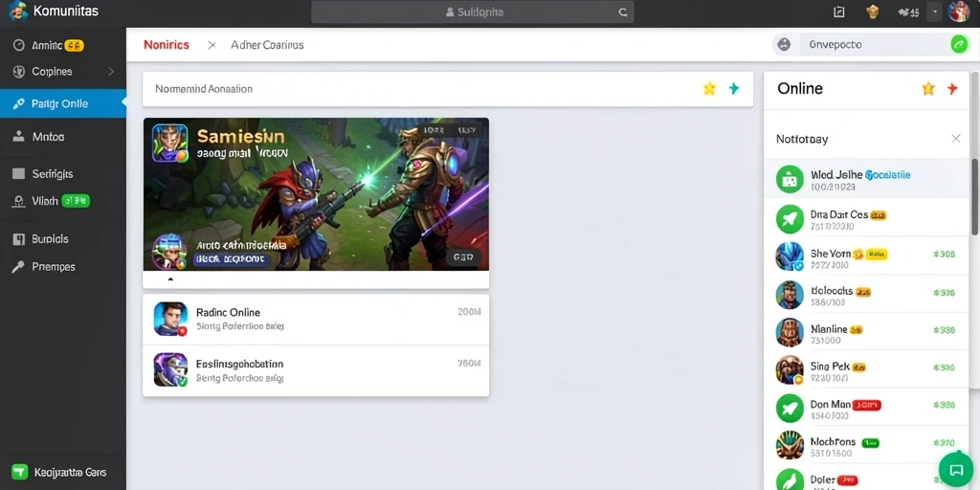Select She Yorn in Online list
Viewport: 980px width, 490px height.
866,256
